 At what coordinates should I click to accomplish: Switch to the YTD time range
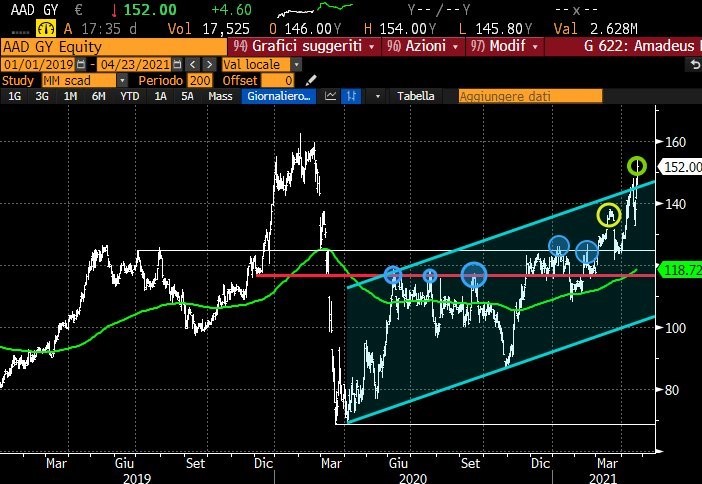[x=129, y=96]
